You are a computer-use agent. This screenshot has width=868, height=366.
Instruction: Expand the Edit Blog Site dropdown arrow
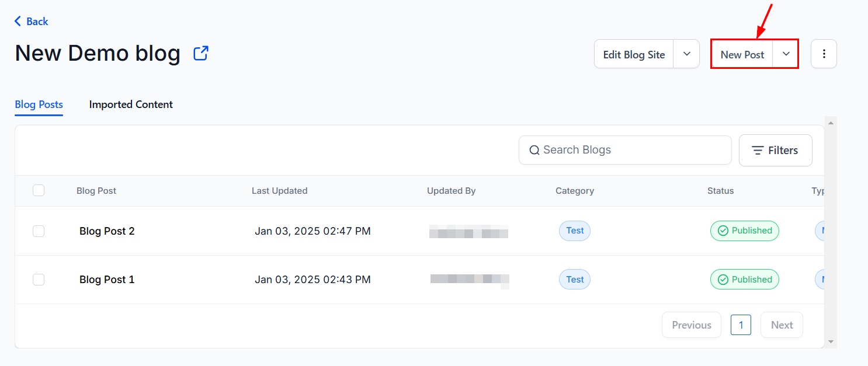pyautogui.click(x=687, y=54)
